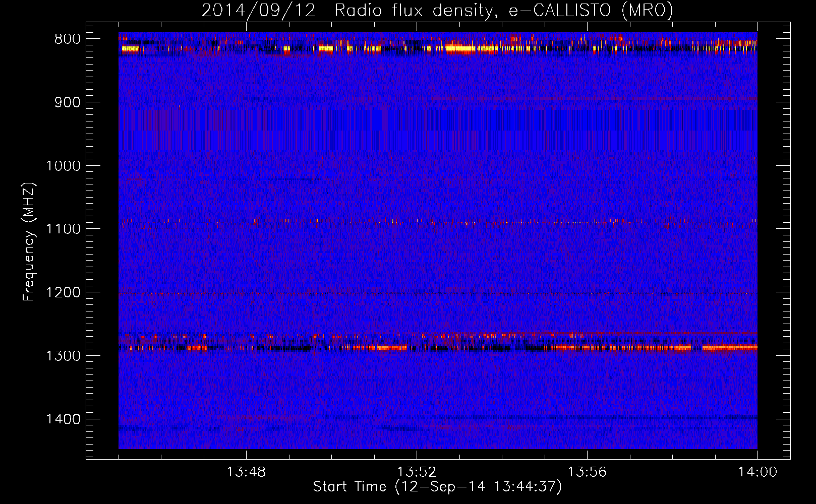The height and width of the screenshot is (504, 816).
Task: Click the 13:56 time tick label
Action: pos(587,472)
